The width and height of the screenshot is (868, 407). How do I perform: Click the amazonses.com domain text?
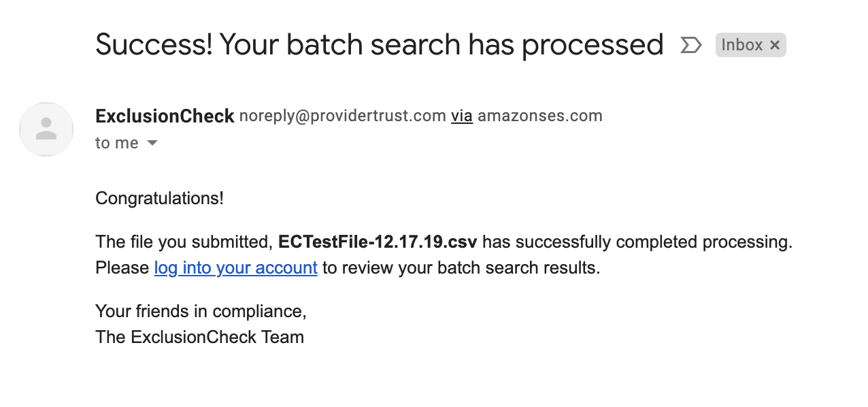(x=539, y=116)
